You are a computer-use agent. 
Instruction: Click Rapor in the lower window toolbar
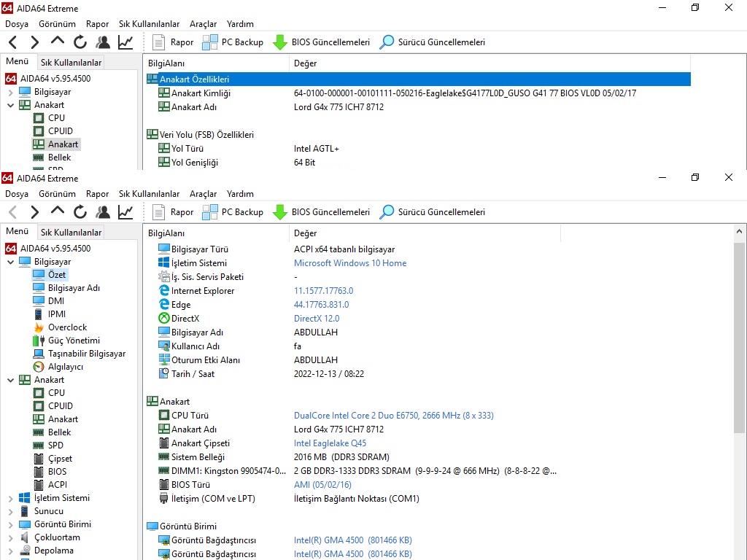[173, 212]
